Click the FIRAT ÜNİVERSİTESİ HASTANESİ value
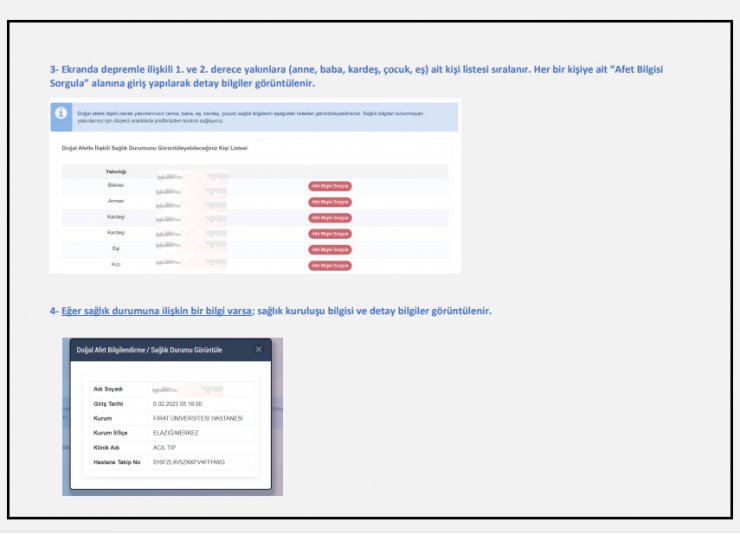The width and height of the screenshot is (740, 535). [x=197, y=418]
